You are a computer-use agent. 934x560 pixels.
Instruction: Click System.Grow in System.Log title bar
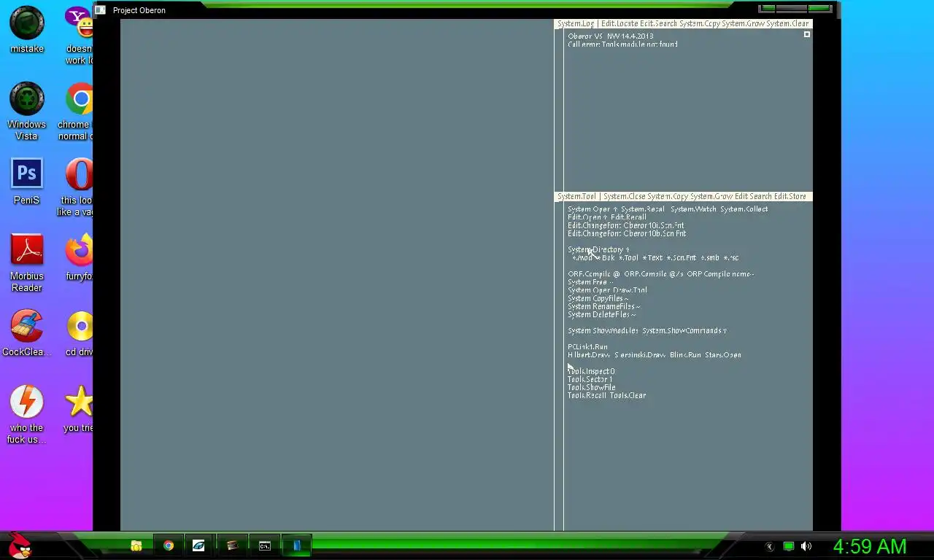click(743, 23)
